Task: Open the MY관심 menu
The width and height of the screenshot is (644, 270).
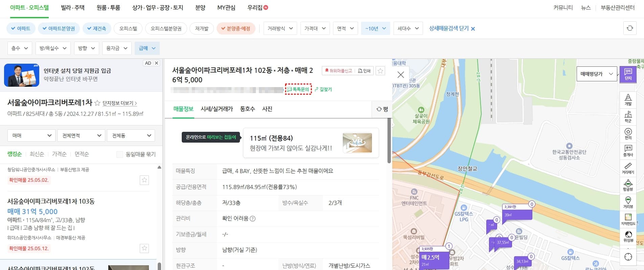Action: click(226, 7)
